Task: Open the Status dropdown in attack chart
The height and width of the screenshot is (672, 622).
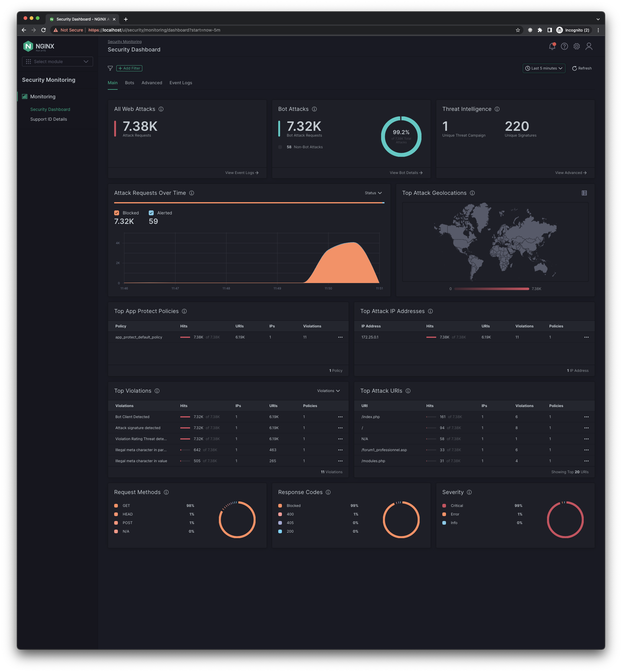Action: [373, 193]
